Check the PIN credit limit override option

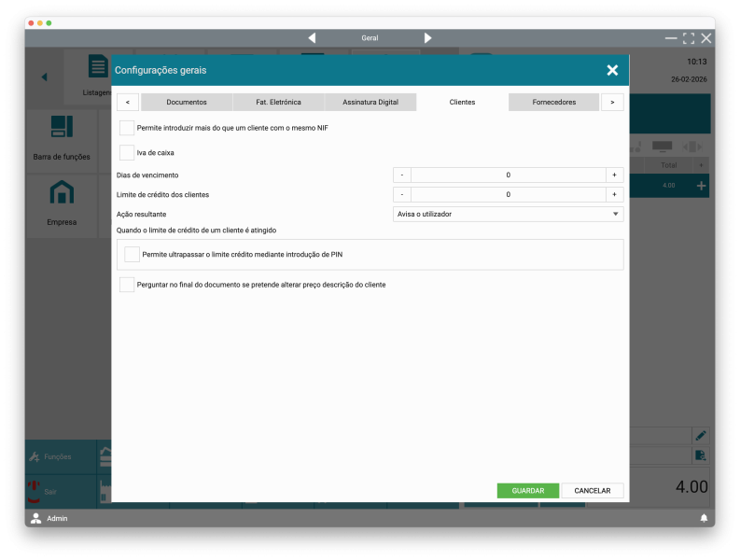(133, 254)
